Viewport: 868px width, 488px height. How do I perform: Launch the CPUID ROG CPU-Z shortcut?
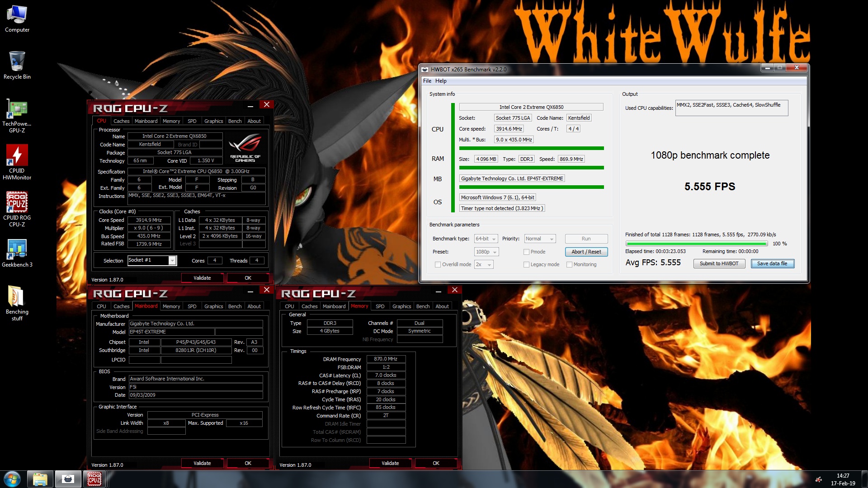pyautogui.click(x=17, y=209)
